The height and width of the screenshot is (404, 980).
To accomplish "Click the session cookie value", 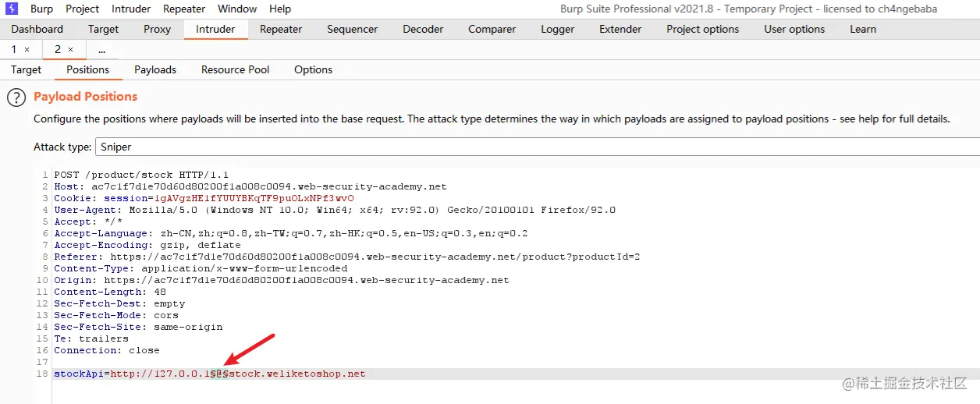I will point(254,198).
